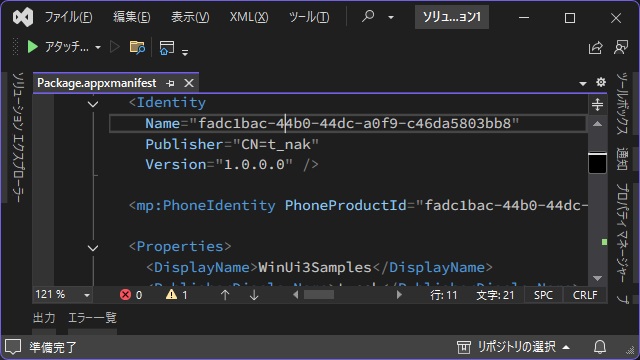Open the 表示(V) menu
The image size is (640, 360).
(190, 17)
